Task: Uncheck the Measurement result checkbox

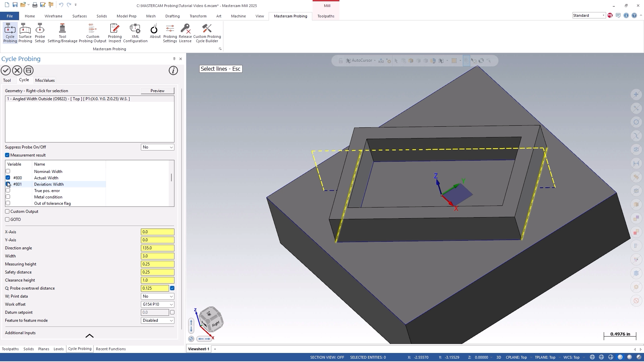Action: pos(7,155)
